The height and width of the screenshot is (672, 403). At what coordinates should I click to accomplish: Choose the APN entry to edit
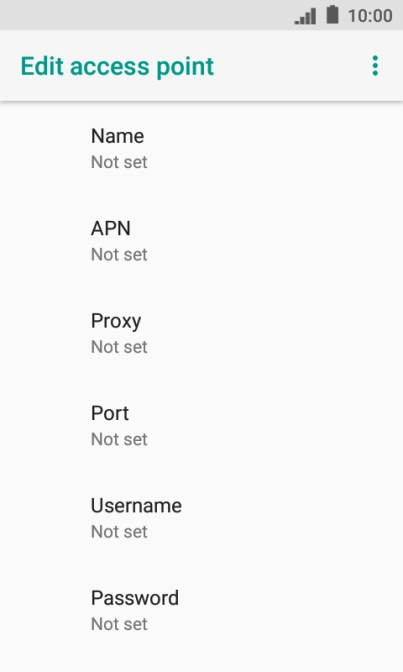point(202,241)
